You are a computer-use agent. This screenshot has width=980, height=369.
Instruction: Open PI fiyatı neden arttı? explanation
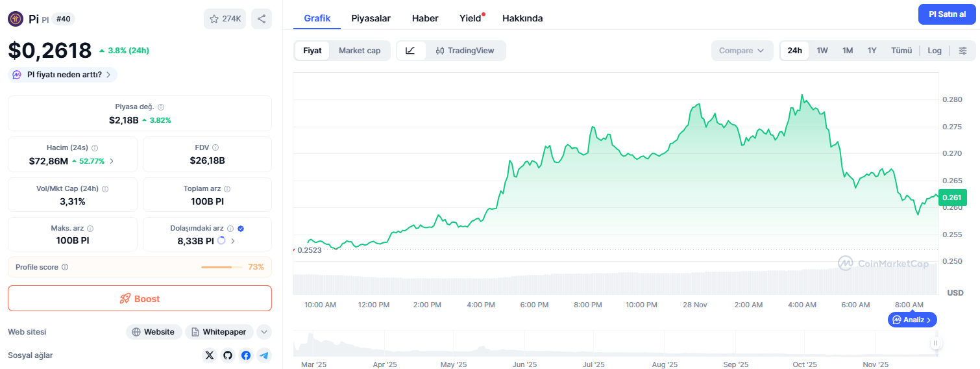coord(62,75)
